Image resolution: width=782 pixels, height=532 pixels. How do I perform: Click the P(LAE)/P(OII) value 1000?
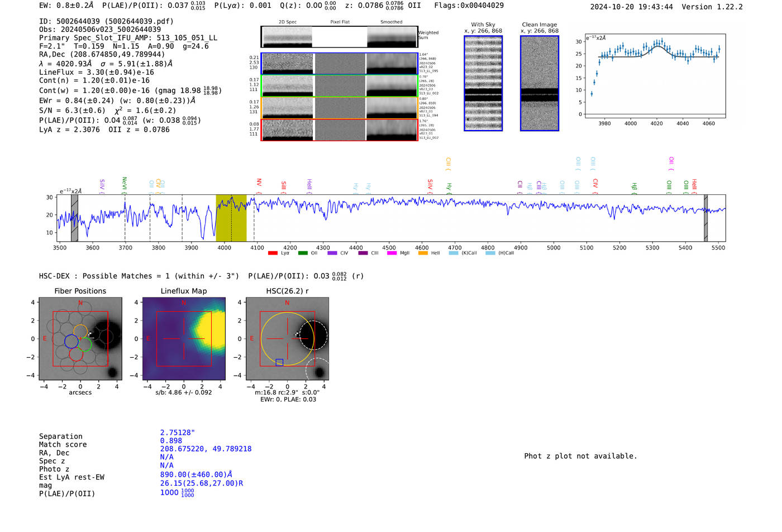coord(177,493)
